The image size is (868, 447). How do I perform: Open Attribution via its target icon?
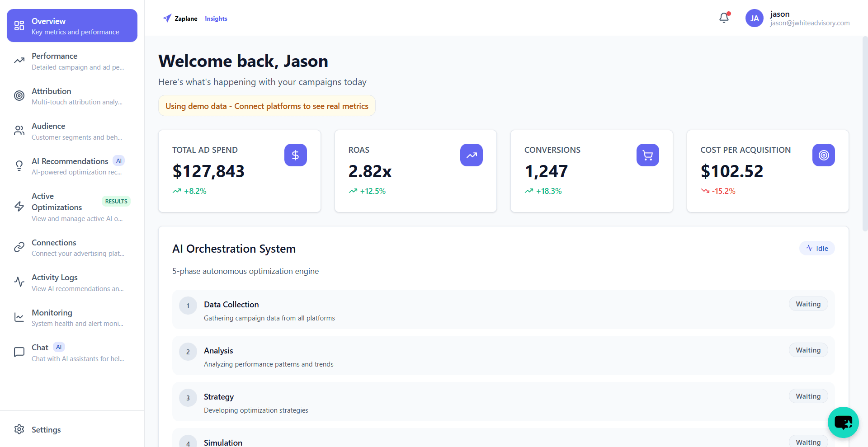(19, 95)
